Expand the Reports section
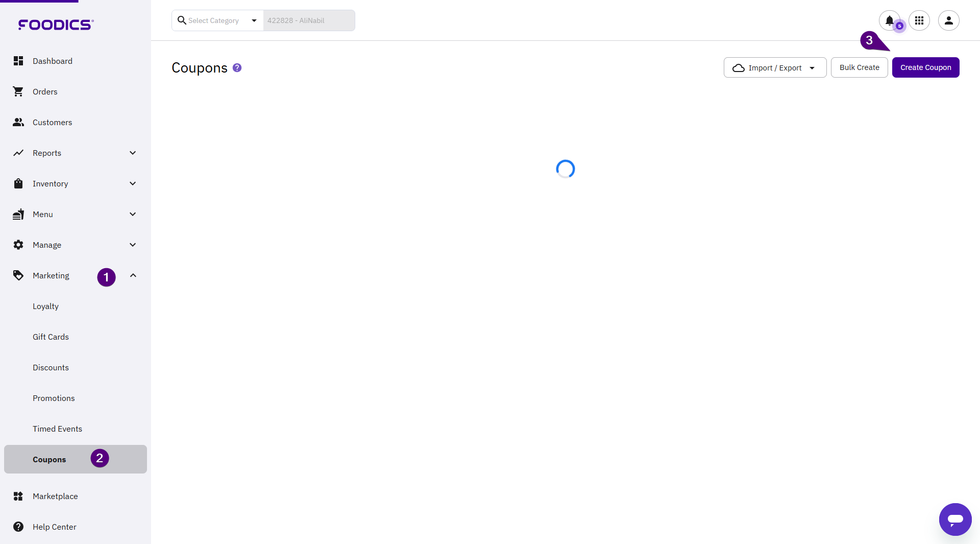 pos(133,153)
